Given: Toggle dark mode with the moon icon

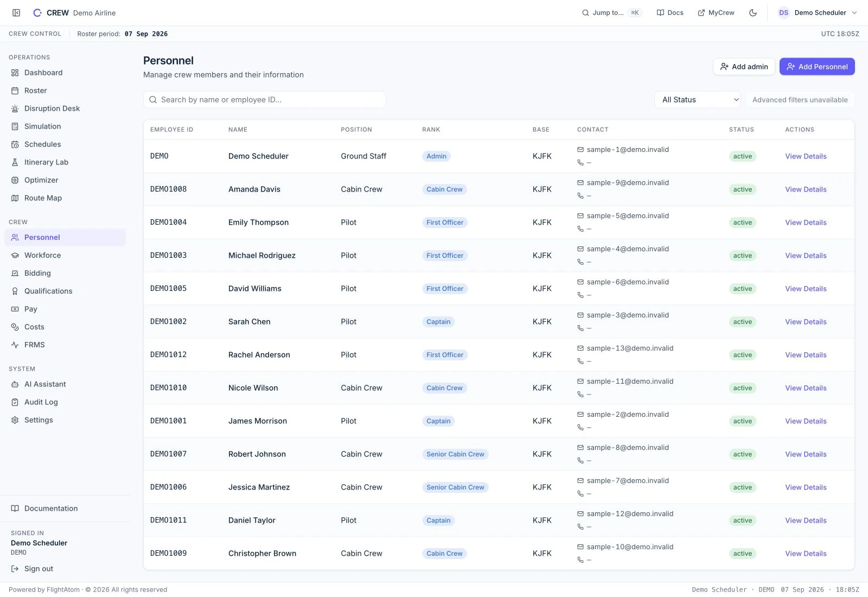Looking at the screenshot, I should [x=753, y=12].
